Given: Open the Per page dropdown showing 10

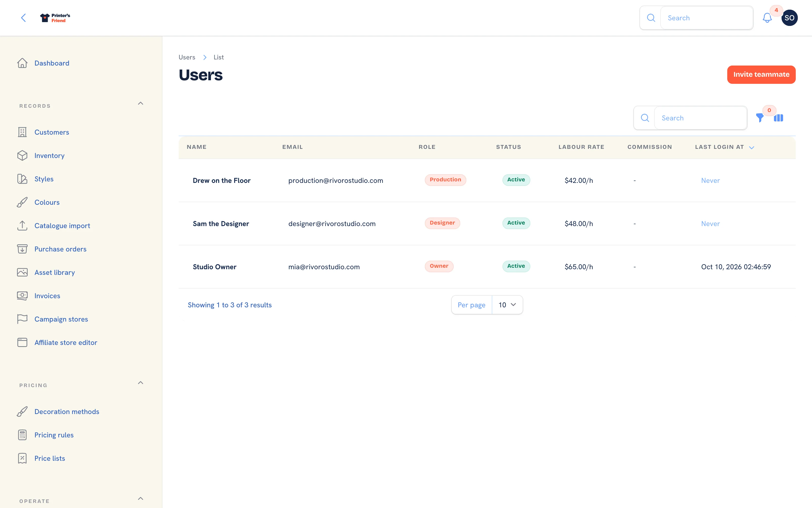Looking at the screenshot, I should point(507,305).
